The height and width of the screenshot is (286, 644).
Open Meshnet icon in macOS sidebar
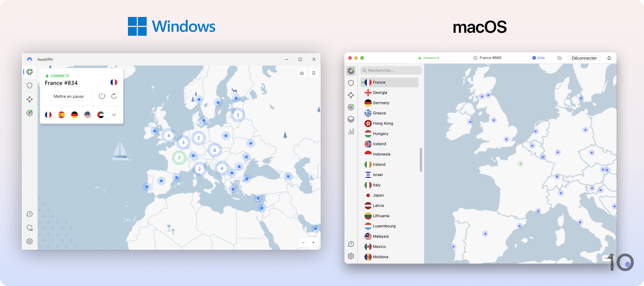pos(351,95)
